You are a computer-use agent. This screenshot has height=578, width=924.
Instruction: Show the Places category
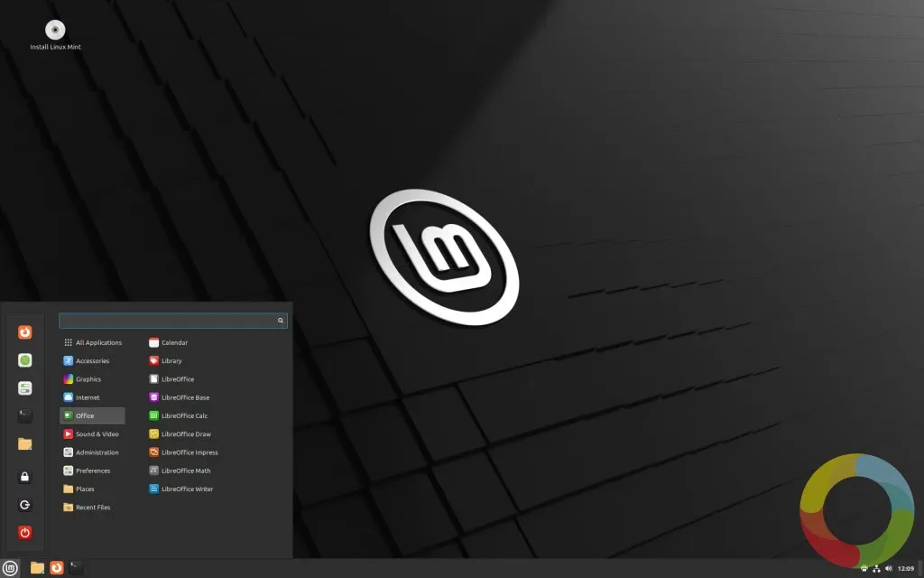click(93, 489)
